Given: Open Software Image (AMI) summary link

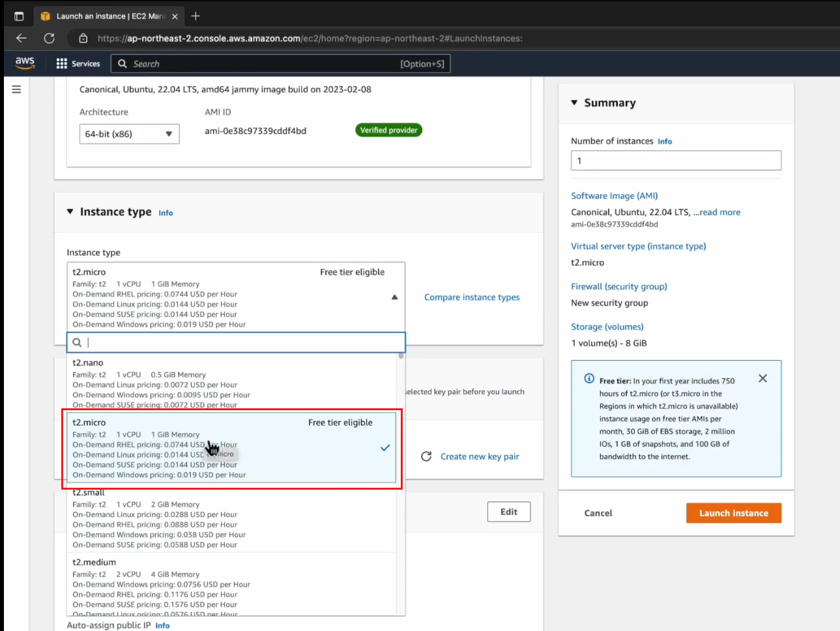Looking at the screenshot, I should pyautogui.click(x=615, y=195).
